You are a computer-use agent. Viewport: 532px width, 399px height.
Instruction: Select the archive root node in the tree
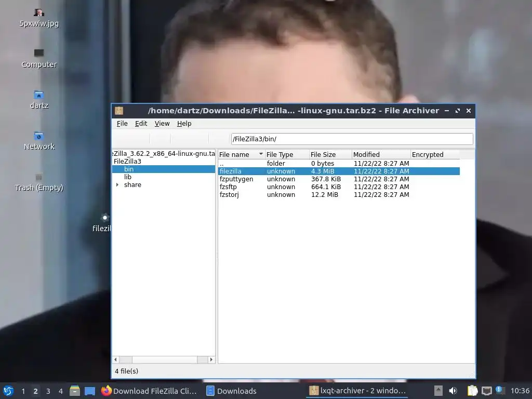tap(164, 153)
